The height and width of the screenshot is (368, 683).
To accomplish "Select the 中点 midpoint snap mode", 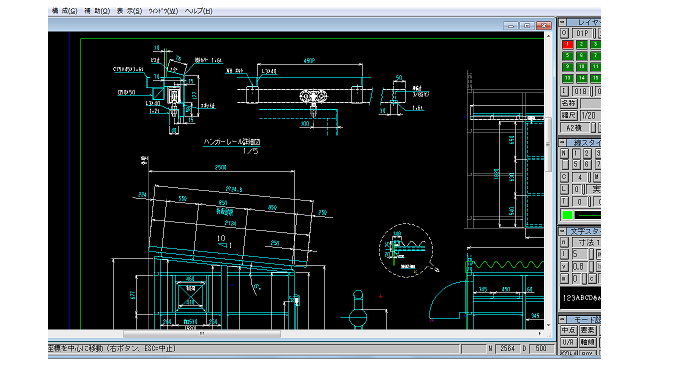I will pos(568,331).
